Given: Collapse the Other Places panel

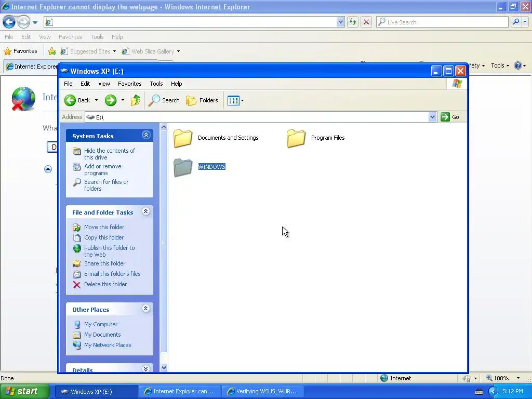Looking at the screenshot, I should (x=146, y=309).
